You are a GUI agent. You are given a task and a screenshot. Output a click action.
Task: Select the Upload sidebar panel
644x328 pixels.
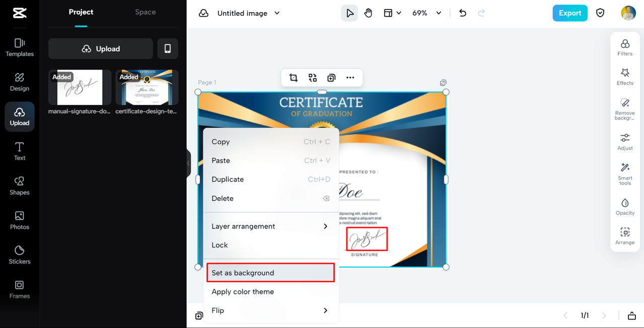(20, 117)
